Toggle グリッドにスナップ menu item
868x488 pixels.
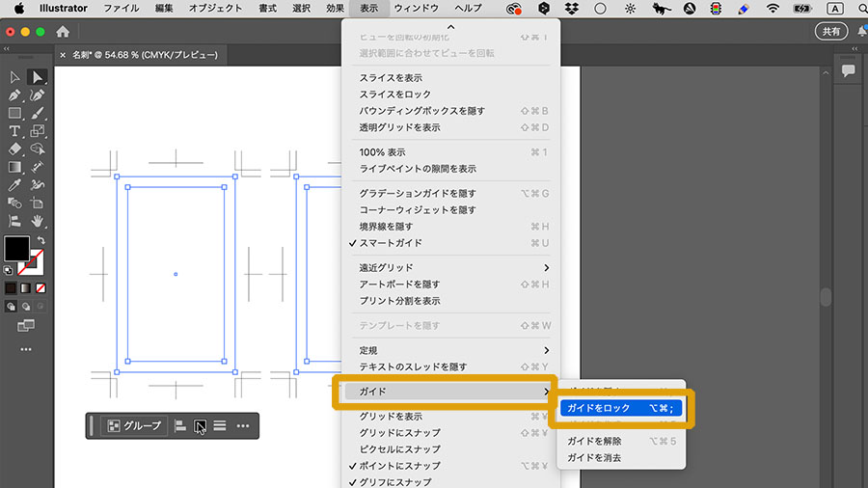pos(450,433)
